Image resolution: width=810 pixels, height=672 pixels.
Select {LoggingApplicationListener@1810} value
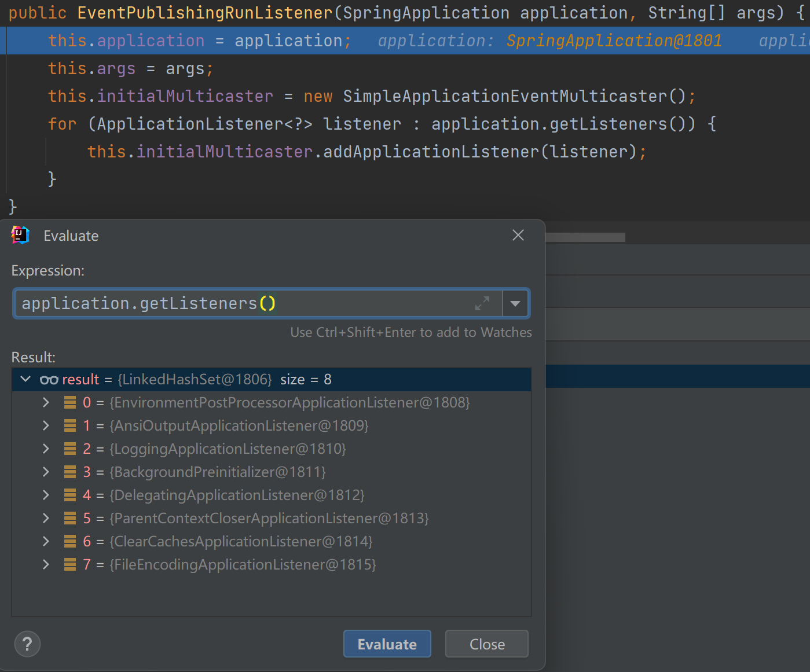tap(228, 449)
